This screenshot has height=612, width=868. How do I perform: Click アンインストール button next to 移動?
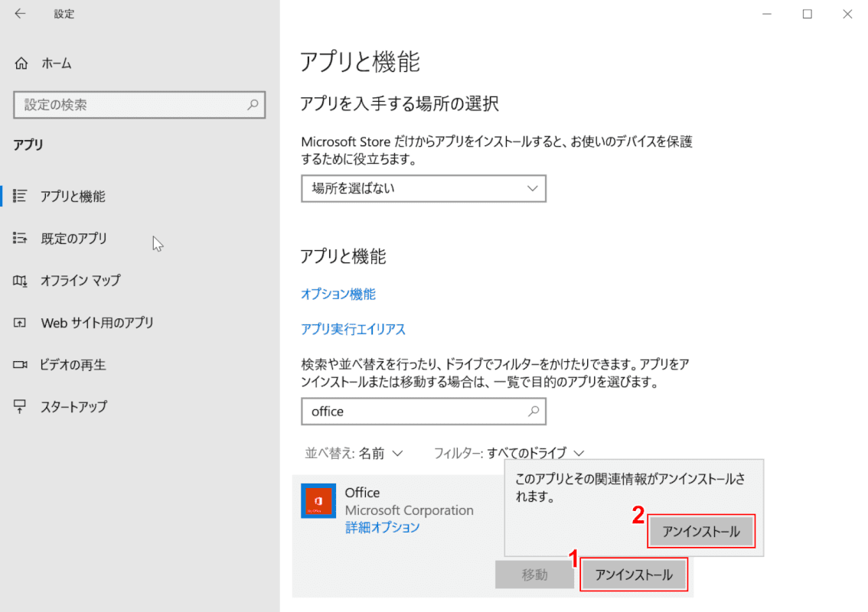click(634, 575)
